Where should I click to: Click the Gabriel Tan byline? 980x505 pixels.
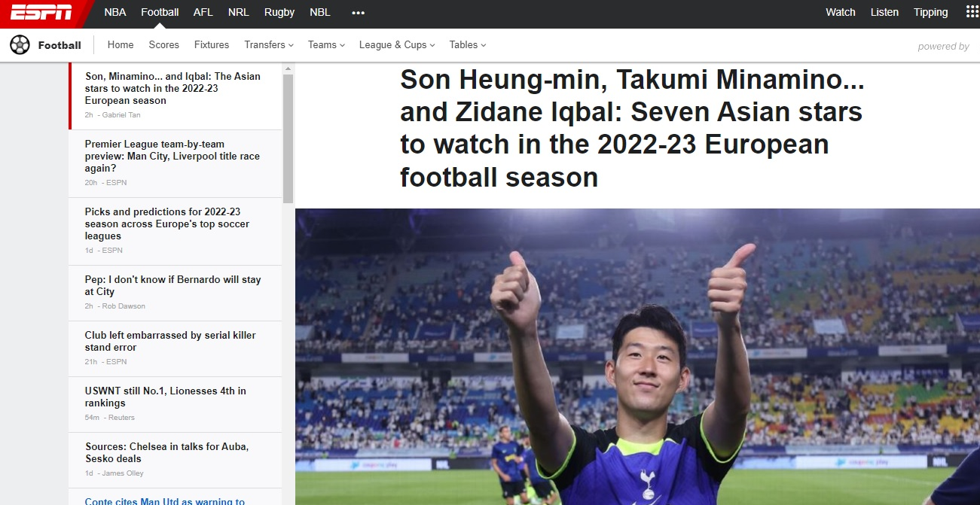(x=121, y=115)
